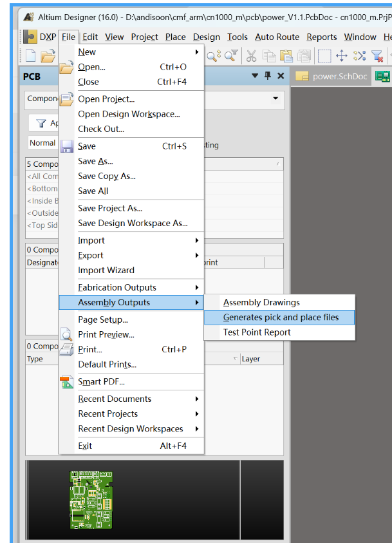Image resolution: width=392 pixels, height=543 pixels.
Task: Click the new document toolbar icon
Action: (x=31, y=56)
